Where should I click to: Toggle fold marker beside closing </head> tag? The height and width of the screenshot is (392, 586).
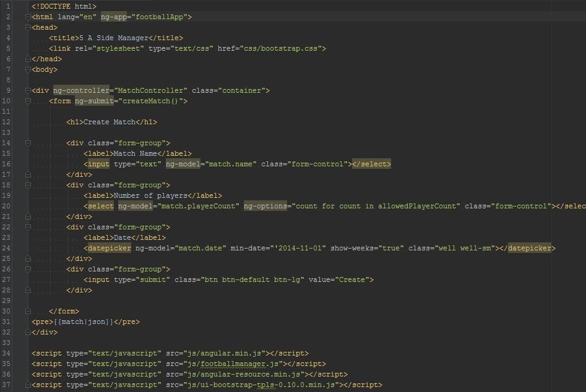tap(28, 59)
